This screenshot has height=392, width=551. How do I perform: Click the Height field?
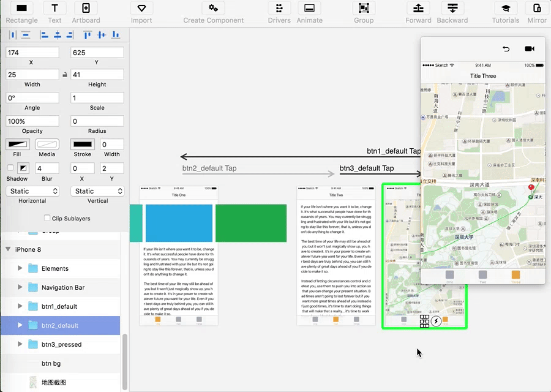click(x=97, y=75)
